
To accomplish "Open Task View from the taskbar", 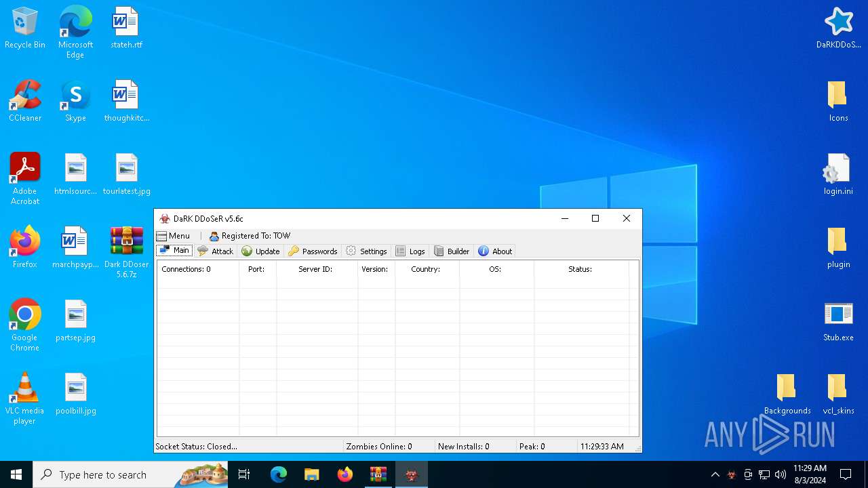I will coord(245,474).
